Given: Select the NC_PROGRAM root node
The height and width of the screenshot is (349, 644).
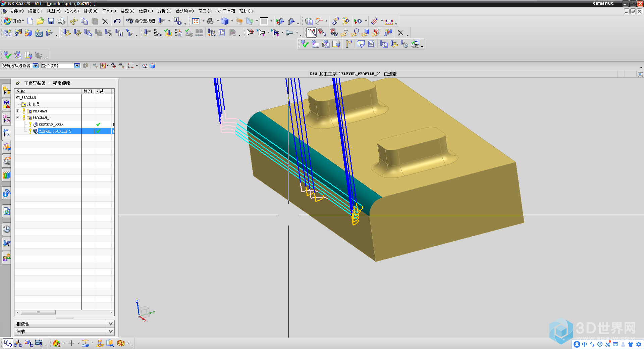Looking at the screenshot, I should click(25, 98).
